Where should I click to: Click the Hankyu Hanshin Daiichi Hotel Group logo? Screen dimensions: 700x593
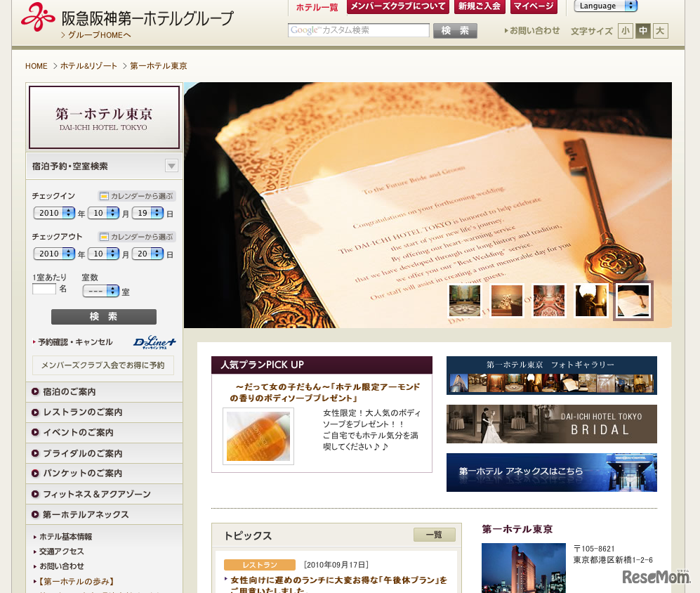[x=126, y=18]
